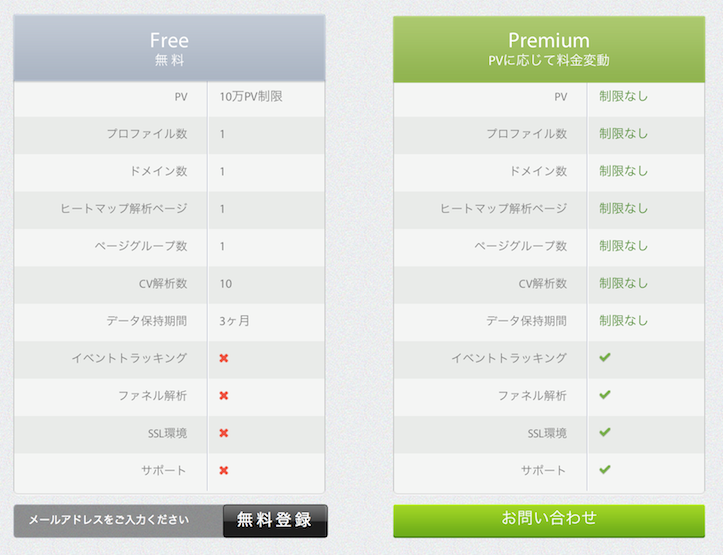The width and height of the screenshot is (723, 555).
Task: Click 制限なし beside Premium's ドメイン数
Action: [x=623, y=171]
